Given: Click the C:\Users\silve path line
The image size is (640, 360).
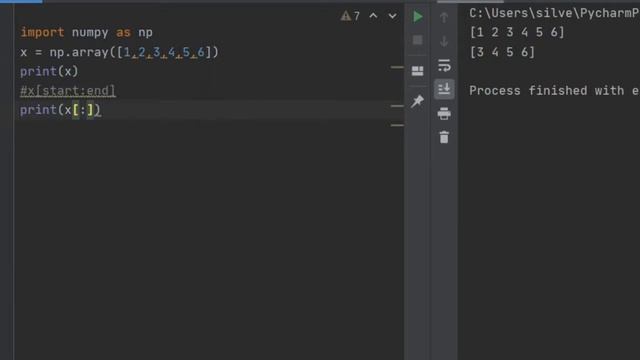Looking at the screenshot, I should point(554,13).
